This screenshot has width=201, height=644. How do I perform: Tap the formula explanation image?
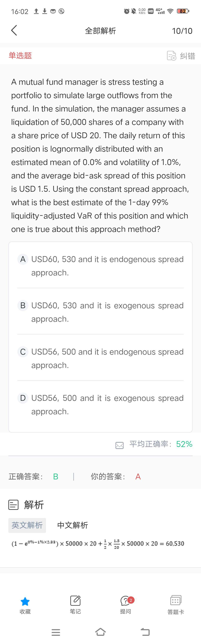pos(98,544)
